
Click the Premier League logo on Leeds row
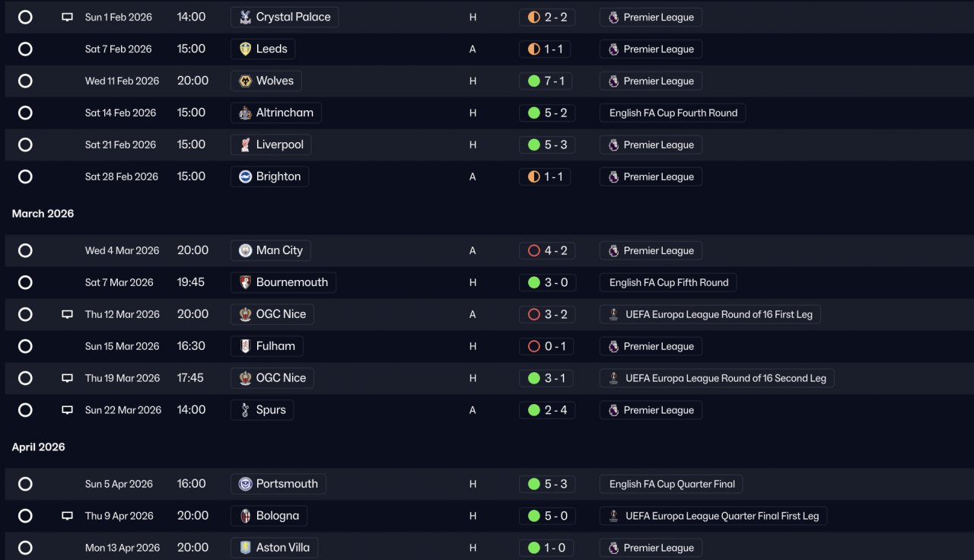pos(613,49)
